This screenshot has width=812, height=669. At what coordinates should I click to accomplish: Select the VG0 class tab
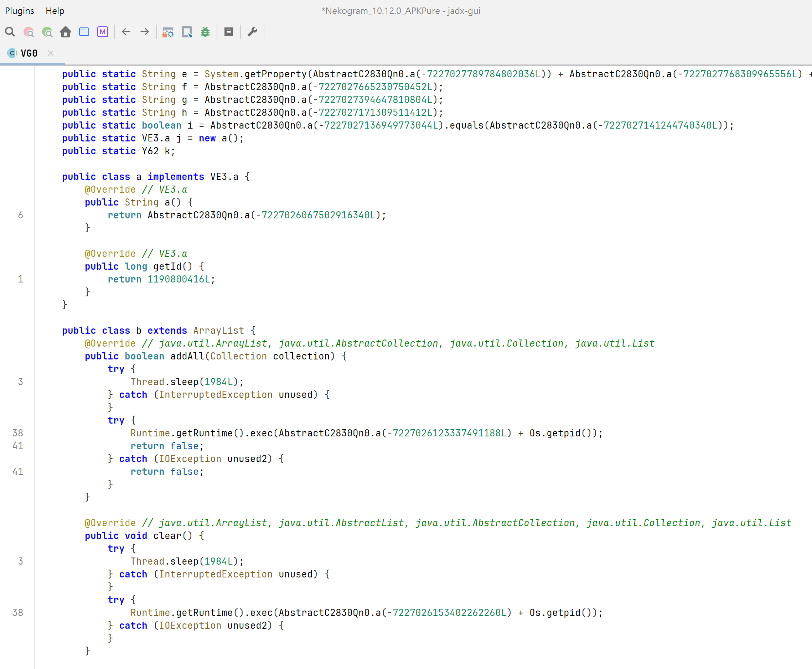(x=29, y=53)
